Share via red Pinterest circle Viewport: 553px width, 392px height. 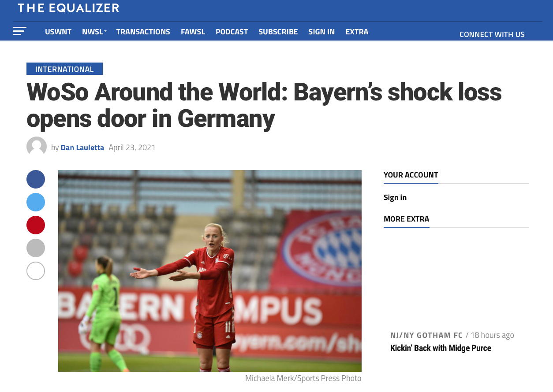coord(36,225)
